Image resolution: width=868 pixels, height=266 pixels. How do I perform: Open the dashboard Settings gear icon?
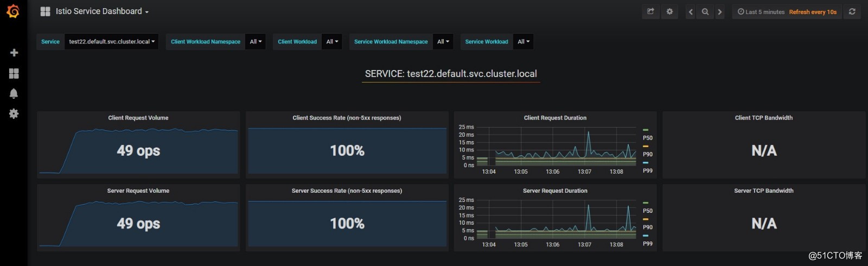(669, 11)
